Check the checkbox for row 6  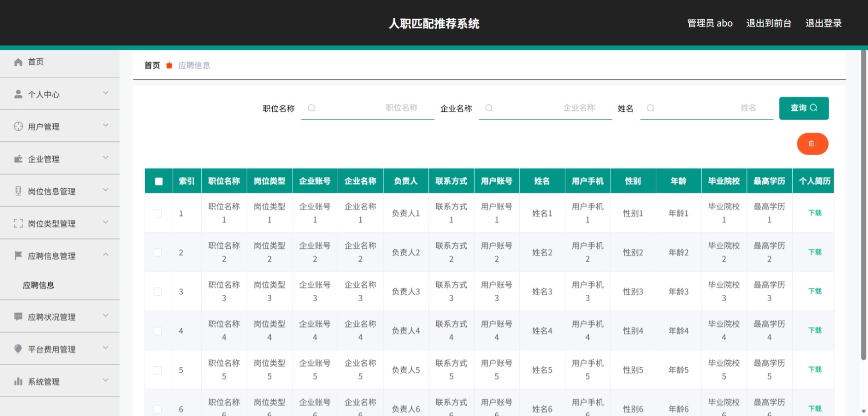(x=158, y=409)
